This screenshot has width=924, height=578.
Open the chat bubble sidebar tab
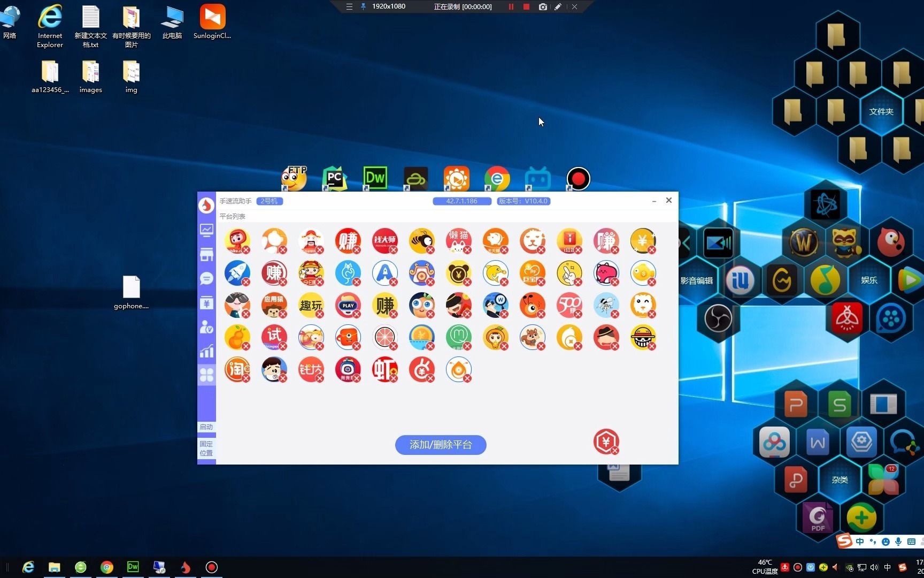(206, 279)
